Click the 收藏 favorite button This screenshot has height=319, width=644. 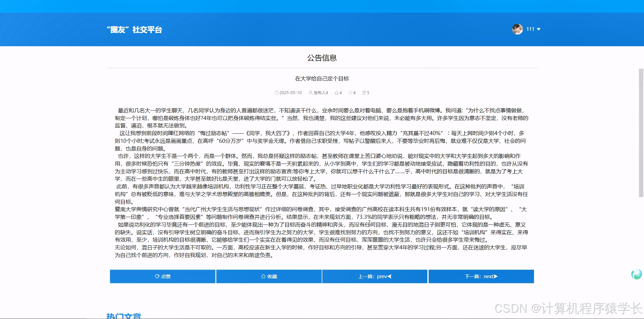(269, 276)
